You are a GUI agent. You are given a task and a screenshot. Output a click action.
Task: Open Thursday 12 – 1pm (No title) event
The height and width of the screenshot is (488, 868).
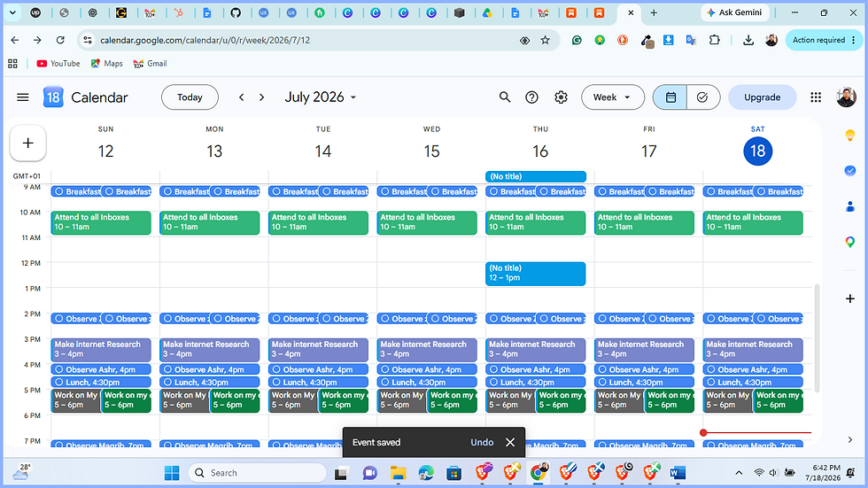pyautogui.click(x=535, y=274)
